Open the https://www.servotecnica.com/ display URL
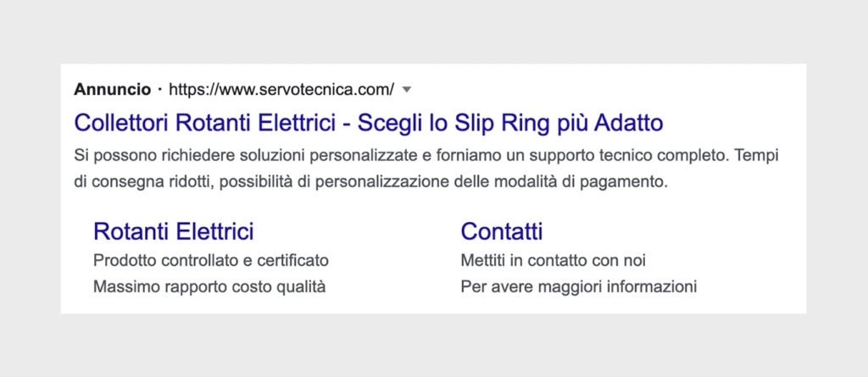This screenshot has height=377, width=868. [x=281, y=89]
